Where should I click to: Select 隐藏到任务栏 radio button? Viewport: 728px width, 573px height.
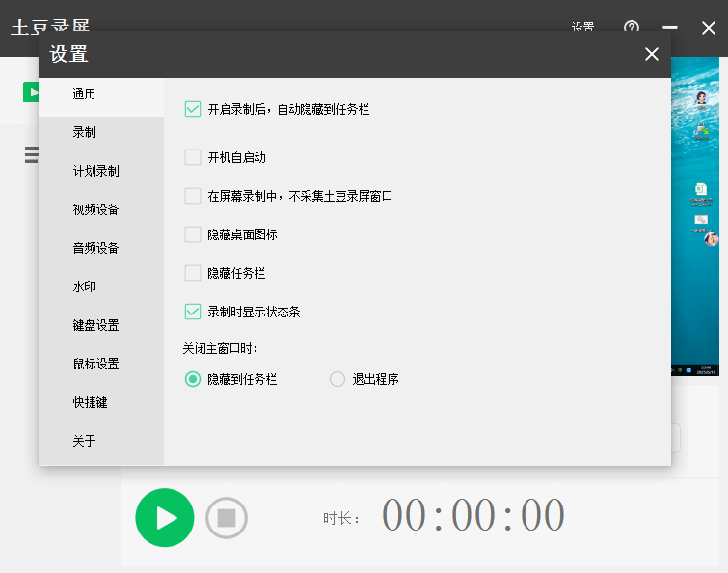193,379
